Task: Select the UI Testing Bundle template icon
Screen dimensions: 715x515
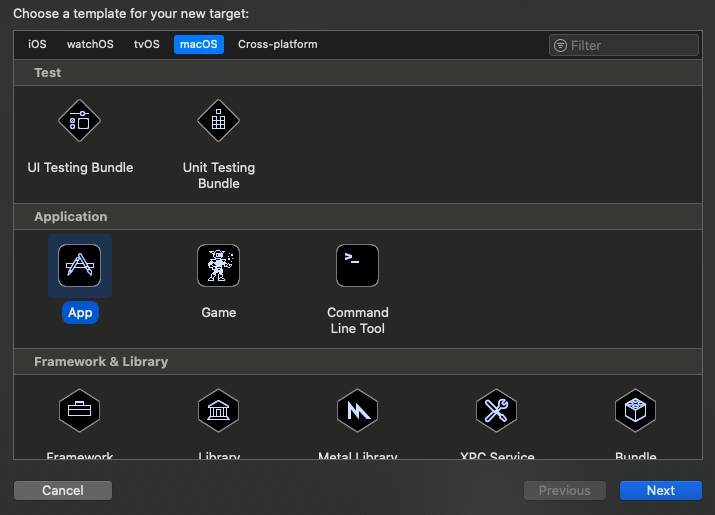Action: (x=79, y=121)
